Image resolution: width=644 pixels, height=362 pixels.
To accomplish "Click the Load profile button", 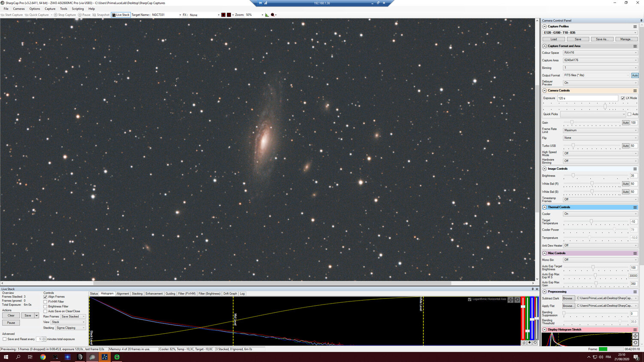I will pyautogui.click(x=554, y=39).
